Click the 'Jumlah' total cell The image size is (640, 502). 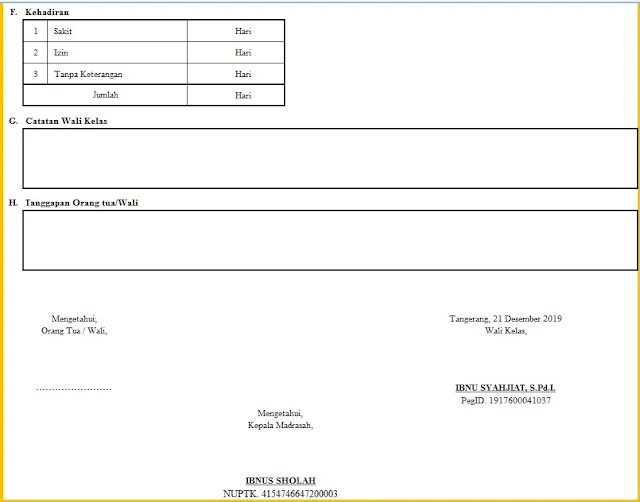105,95
